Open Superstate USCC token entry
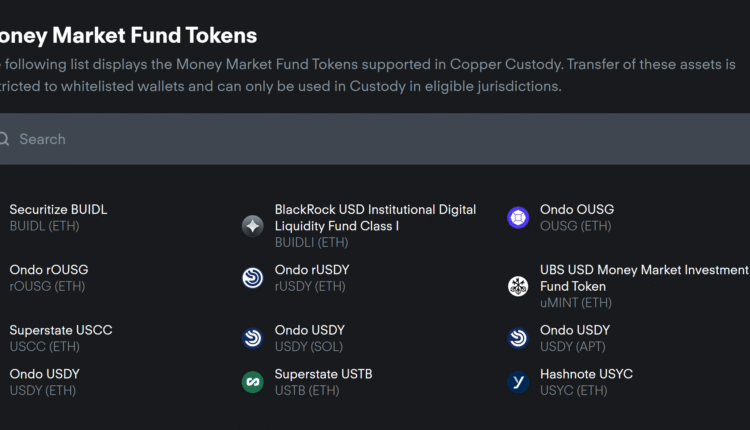The width and height of the screenshot is (750, 430). tap(60, 330)
